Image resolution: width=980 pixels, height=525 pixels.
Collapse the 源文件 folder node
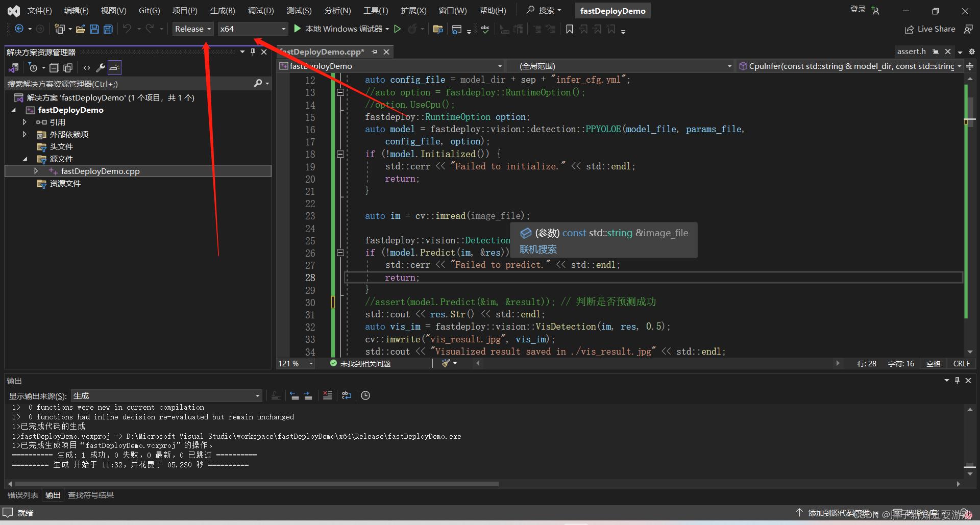tap(24, 159)
